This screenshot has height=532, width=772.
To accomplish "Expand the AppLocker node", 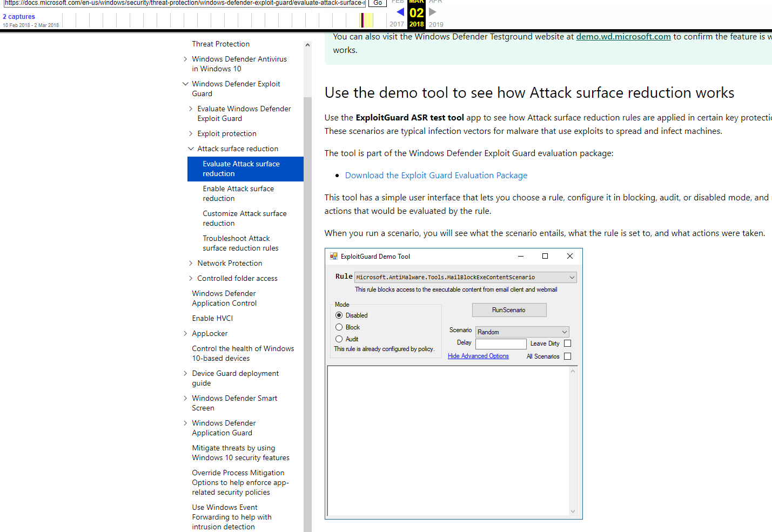I will pyautogui.click(x=185, y=333).
